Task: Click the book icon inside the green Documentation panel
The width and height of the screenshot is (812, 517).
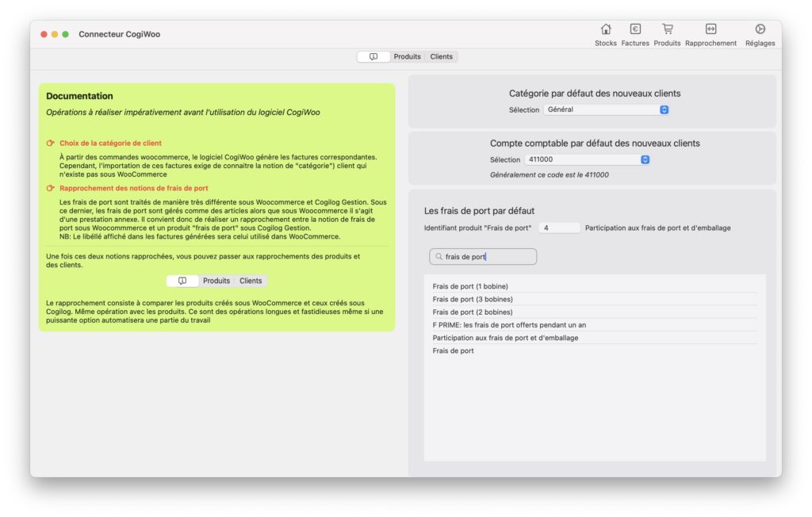Action: tap(182, 281)
